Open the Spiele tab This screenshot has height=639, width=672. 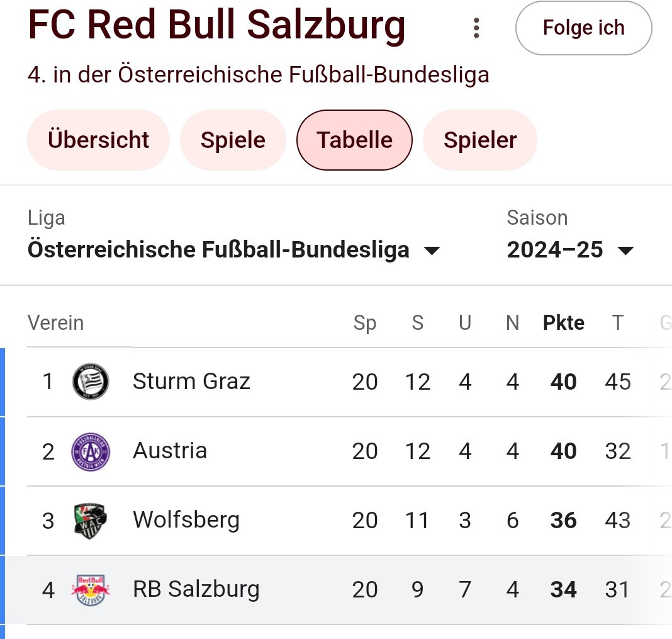233,140
